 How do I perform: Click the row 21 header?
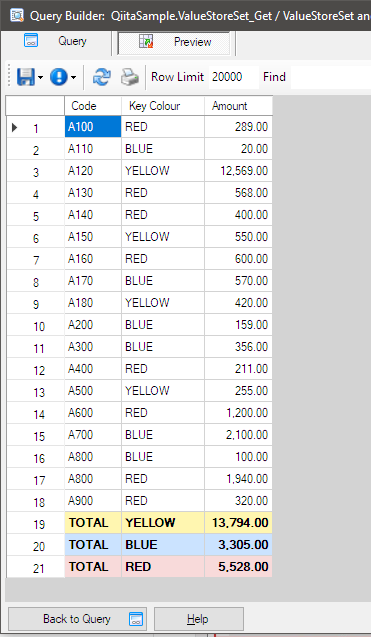point(35,567)
